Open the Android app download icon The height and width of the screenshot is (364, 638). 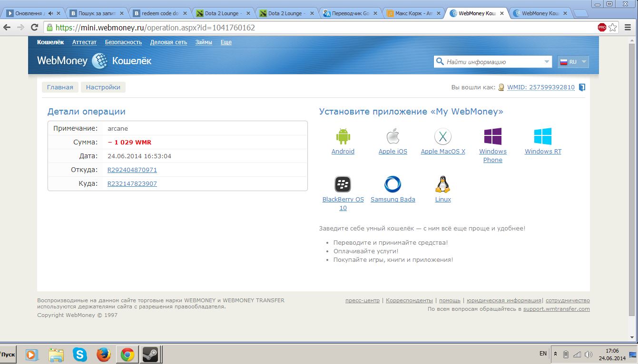[x=343, y=136]
